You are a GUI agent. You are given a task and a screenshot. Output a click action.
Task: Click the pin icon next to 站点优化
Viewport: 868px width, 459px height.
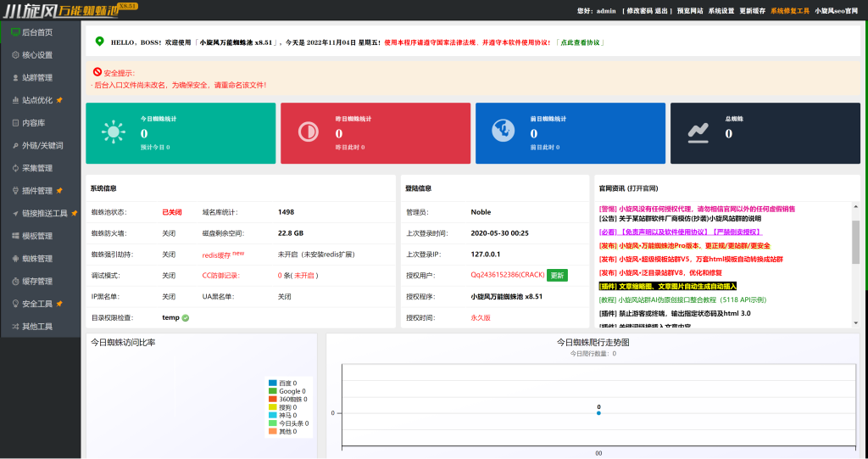coord(59,100)
